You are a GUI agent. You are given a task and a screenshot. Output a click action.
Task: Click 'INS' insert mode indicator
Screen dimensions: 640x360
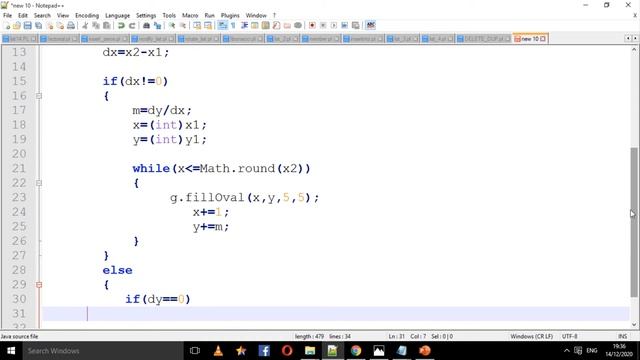pos(622,336)
